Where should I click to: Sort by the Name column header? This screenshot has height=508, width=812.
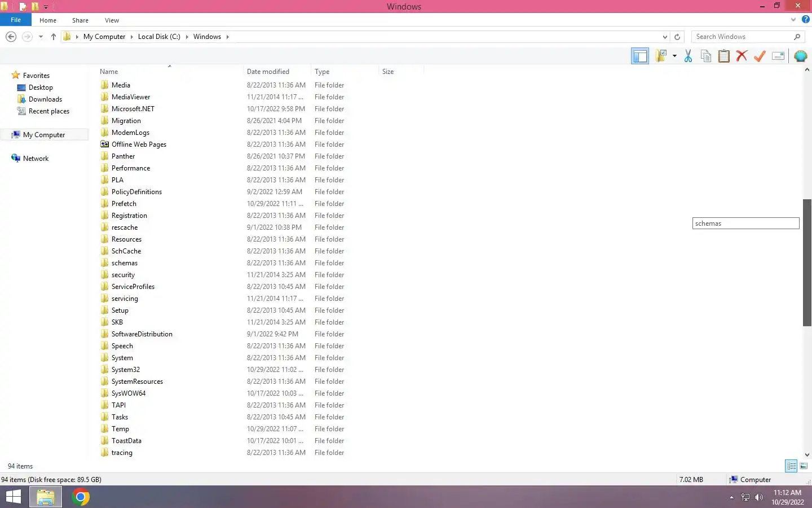tap(169, 72)
